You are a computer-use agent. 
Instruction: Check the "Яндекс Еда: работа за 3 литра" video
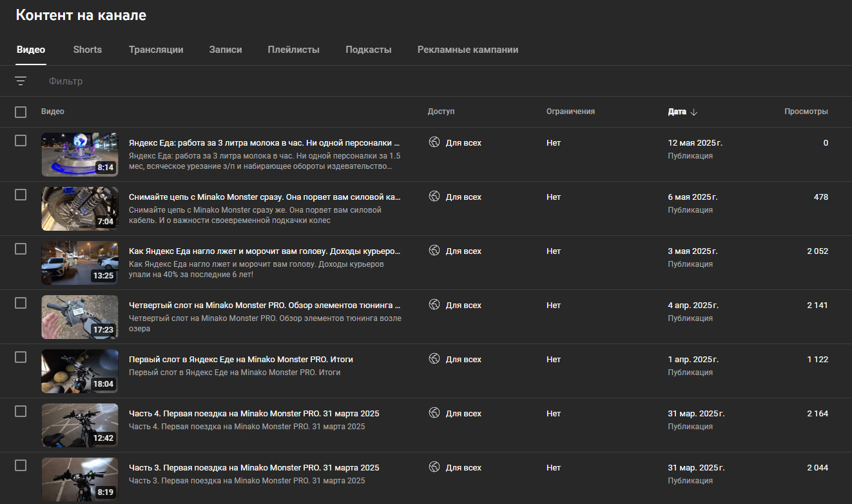tap(21, 141)
